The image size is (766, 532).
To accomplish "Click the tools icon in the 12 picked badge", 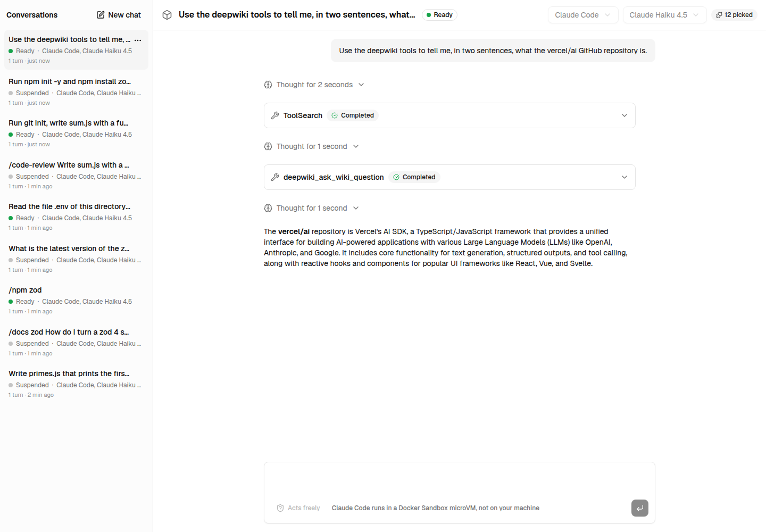I will (719, 15).
